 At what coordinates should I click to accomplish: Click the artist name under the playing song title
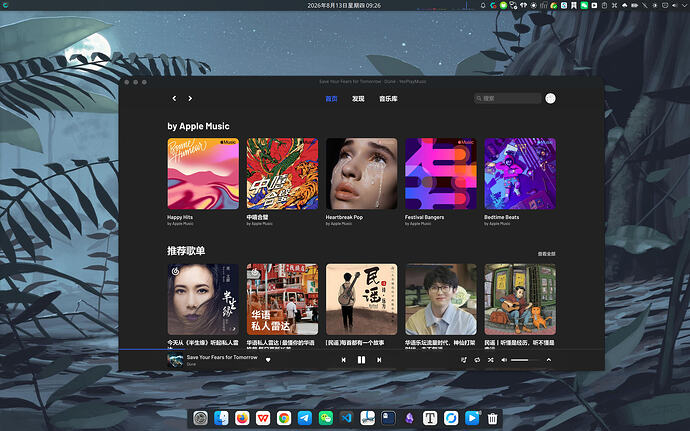coord(191,365)
